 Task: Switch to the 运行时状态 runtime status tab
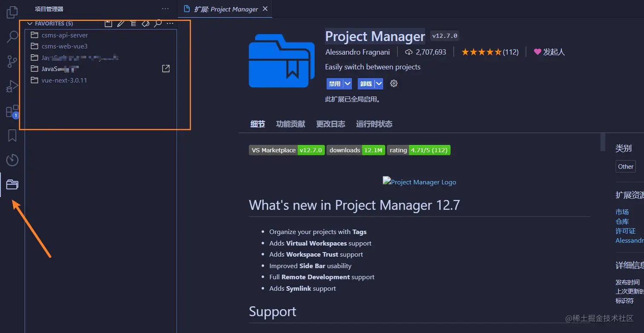coord(374,124)
